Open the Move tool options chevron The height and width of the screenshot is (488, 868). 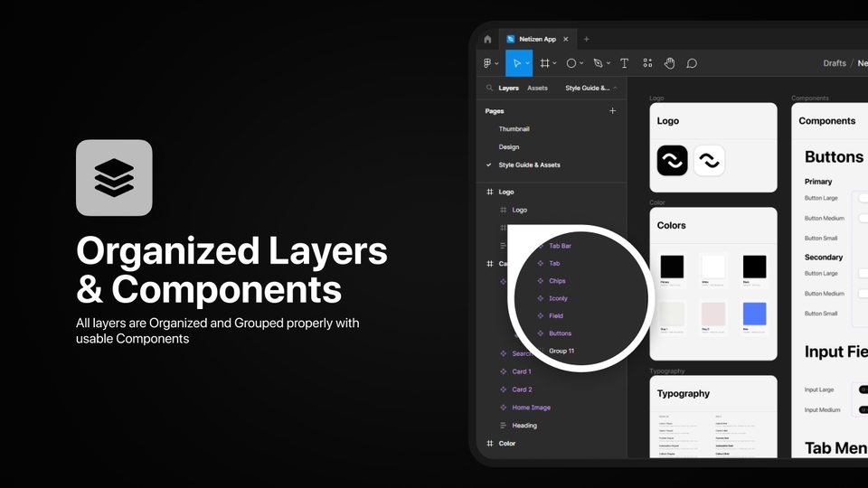point(527,63)
